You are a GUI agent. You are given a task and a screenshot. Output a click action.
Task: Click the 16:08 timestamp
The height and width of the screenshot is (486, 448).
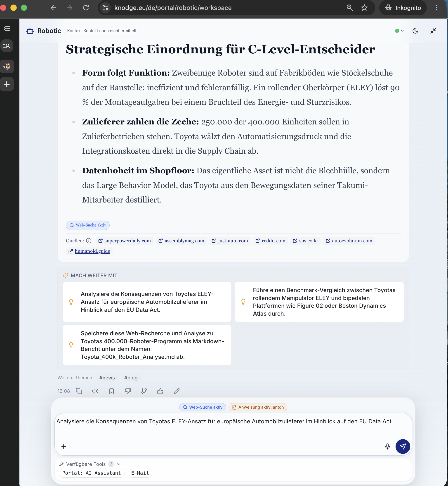[64, 391]
